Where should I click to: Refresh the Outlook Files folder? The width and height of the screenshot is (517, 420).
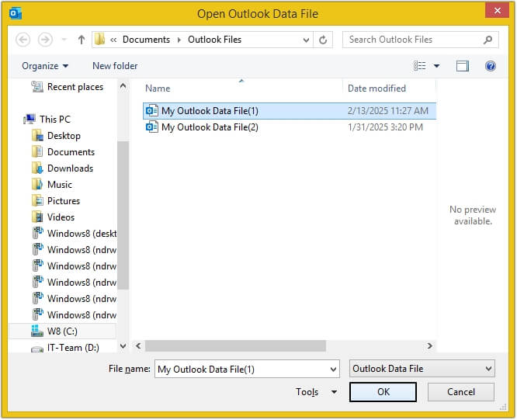pos(323,40)
